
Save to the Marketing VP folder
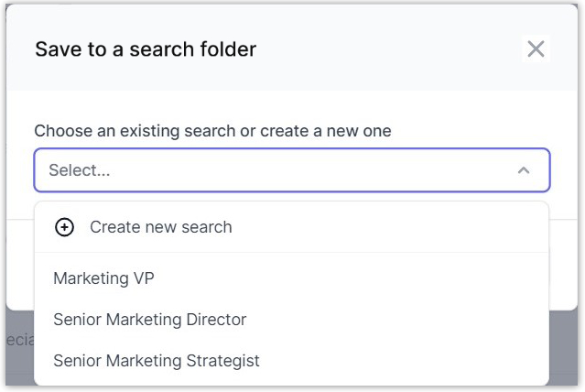103,278
